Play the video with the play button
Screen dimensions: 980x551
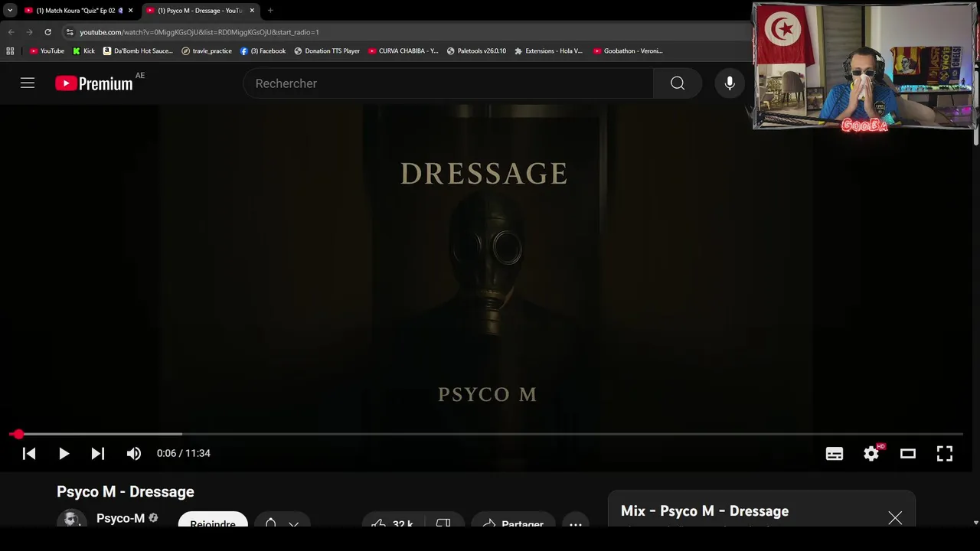[x=64, y=454]
